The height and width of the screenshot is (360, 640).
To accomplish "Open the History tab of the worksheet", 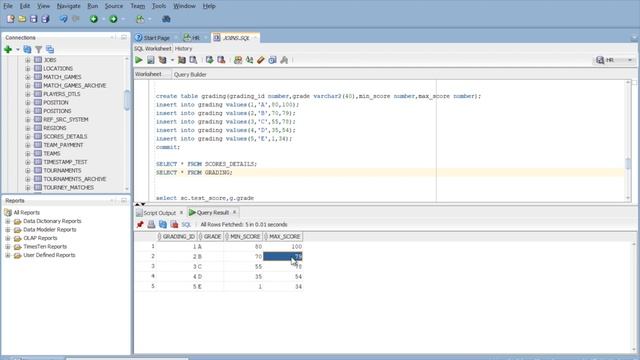I will tap(183, 49).
